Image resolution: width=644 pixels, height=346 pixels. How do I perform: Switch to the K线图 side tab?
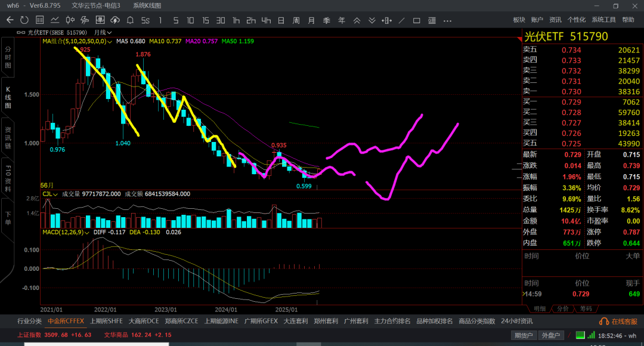point(8,97)
